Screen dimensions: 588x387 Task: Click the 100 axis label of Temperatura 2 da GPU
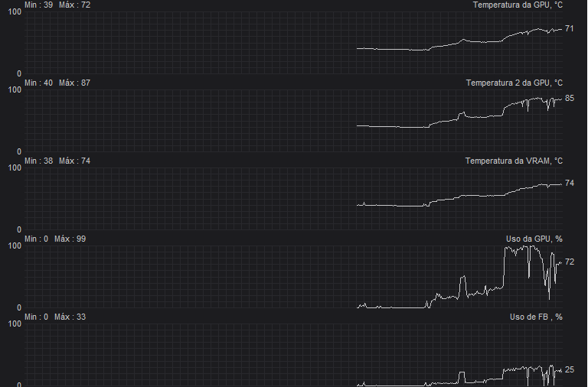point(15,90)
